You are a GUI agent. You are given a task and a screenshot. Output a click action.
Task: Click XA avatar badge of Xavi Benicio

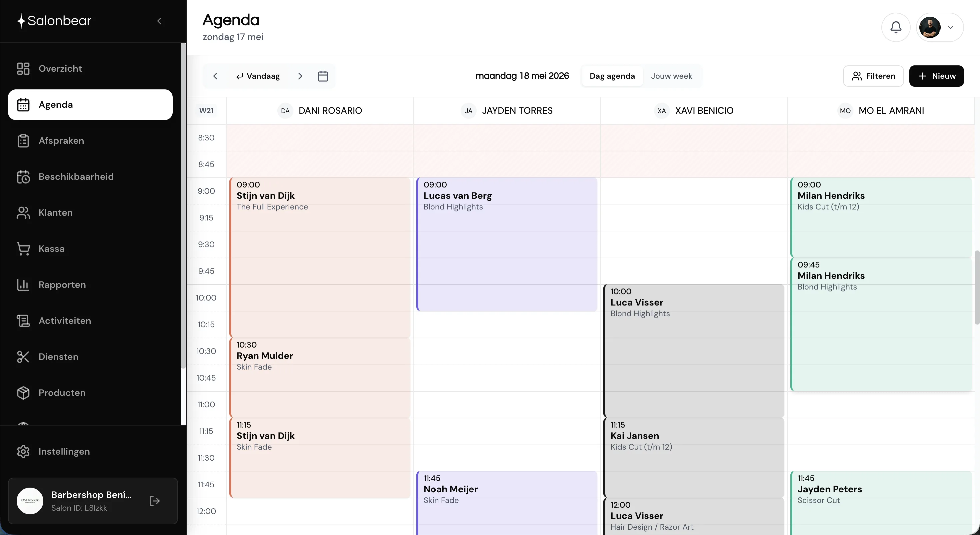tap(662, 111)
